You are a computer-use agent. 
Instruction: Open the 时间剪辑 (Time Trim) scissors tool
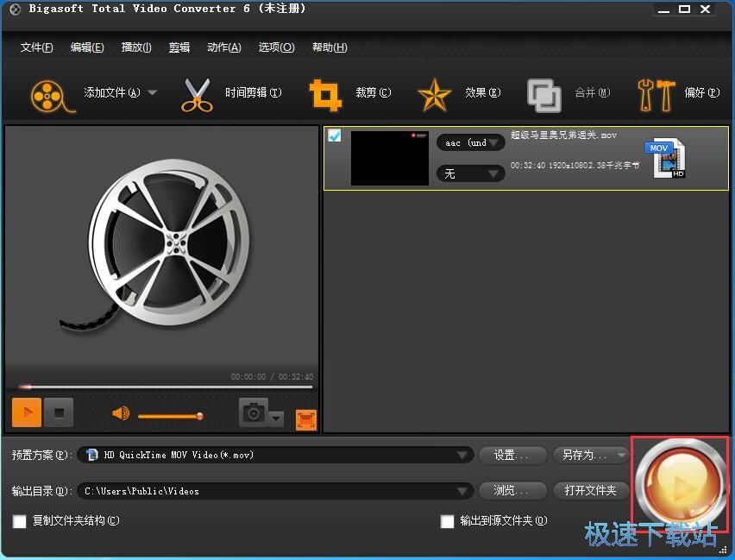[x=197, y=95]
